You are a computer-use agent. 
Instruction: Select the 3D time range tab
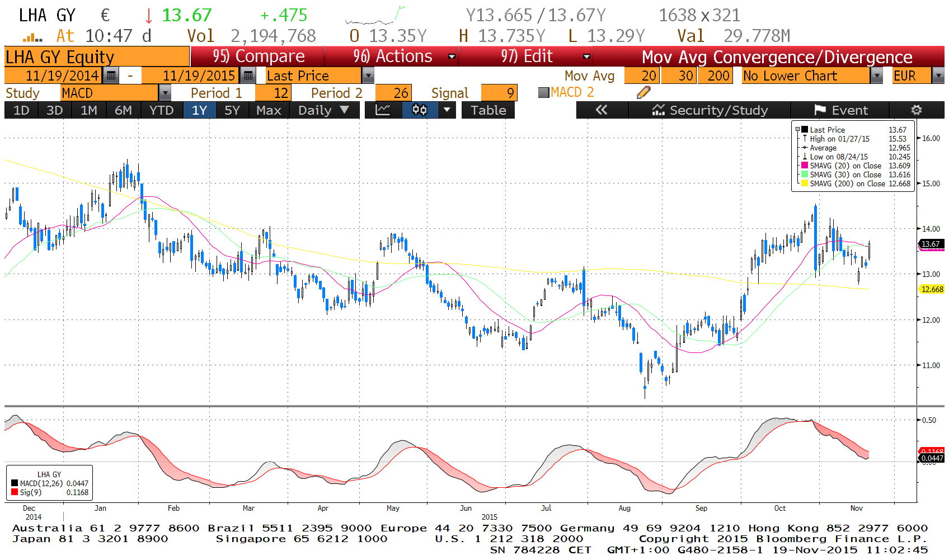click(55, 110)
